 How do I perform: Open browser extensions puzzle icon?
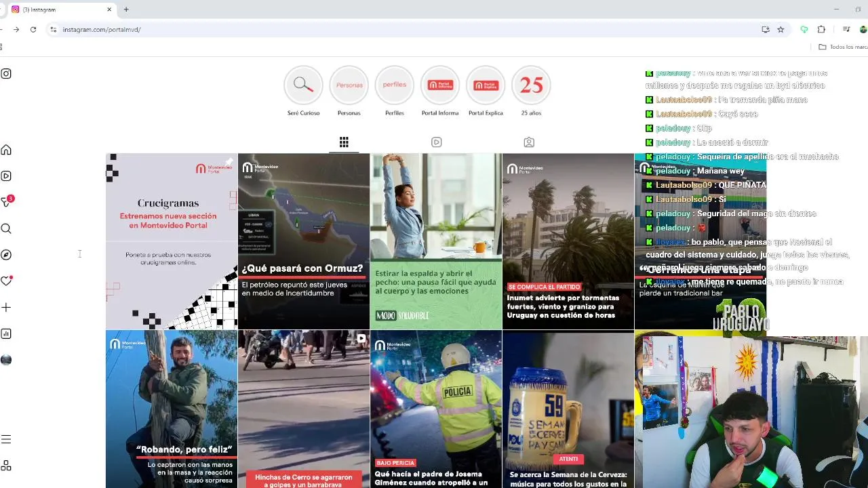click(821, 30)
